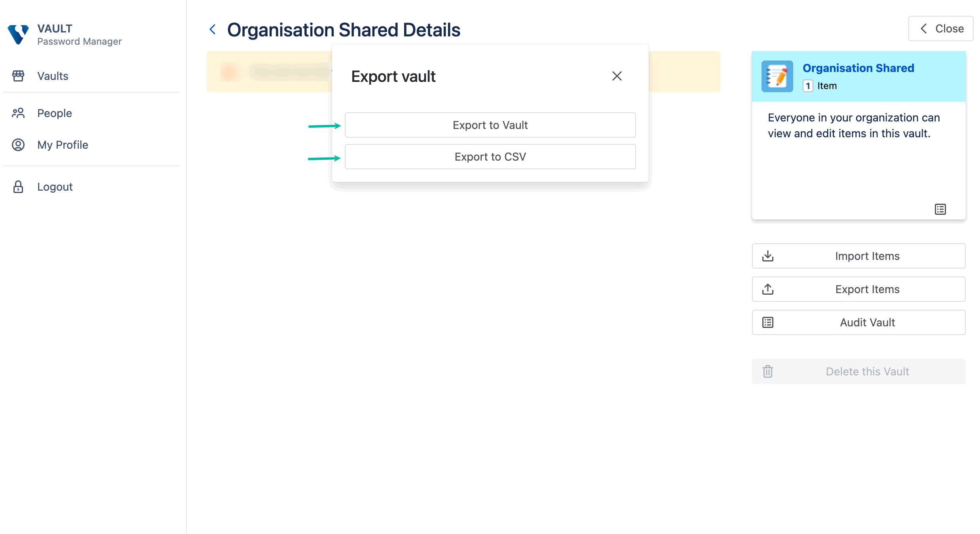Screen dimensions: 980x534
Task: Go to People in the sidebar
Action: pyautogui.click(x=54, y=113)
